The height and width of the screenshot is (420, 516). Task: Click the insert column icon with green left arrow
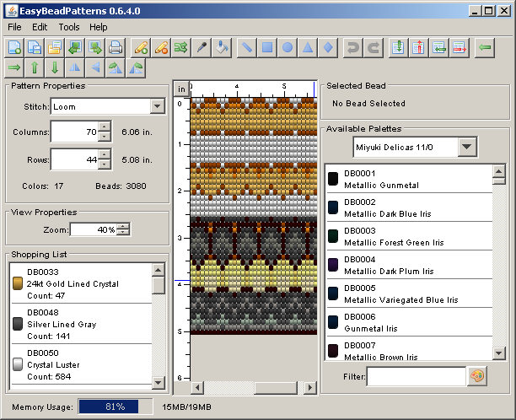[x=439, y=48]
